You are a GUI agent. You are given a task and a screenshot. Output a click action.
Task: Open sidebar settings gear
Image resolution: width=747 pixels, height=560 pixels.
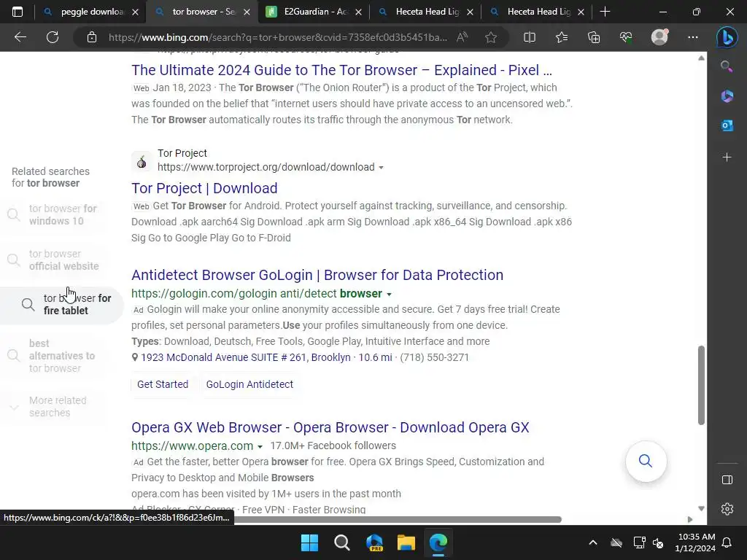click(727, 509)
